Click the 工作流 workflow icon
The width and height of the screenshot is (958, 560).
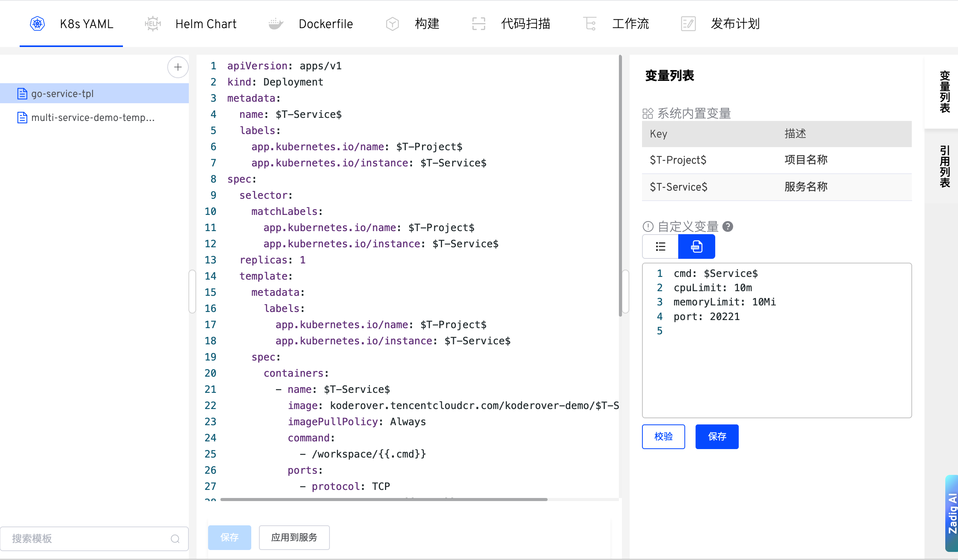pyautogui.click(x=590, y=23)
